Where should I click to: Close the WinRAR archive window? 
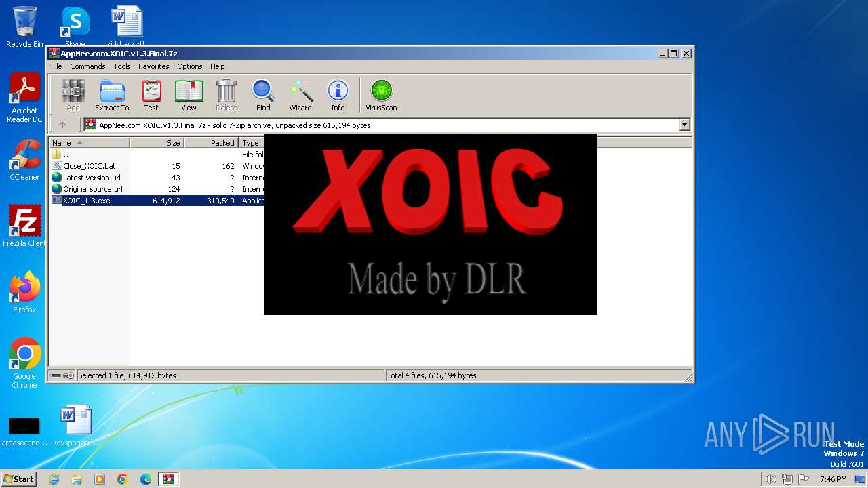(686, 53)
